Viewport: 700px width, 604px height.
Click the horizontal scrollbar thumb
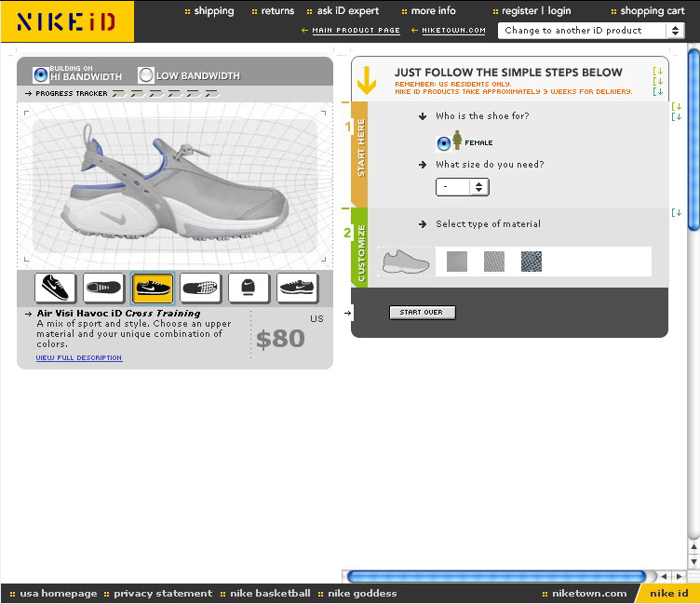point(496,576)
